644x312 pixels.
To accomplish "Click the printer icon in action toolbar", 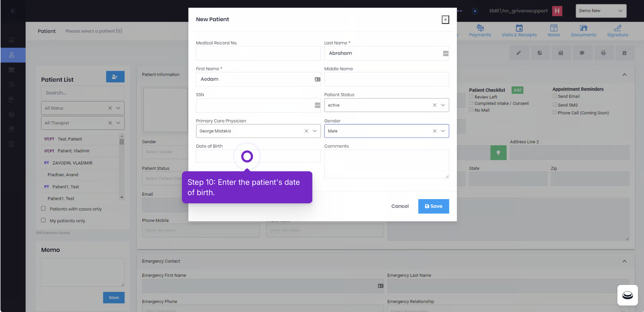I will (x=603, y=53).
